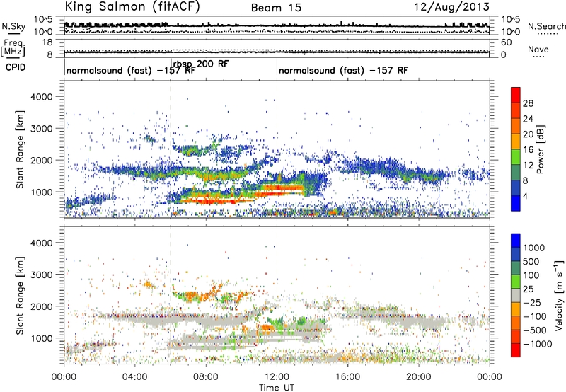This screenshot has height=392, width=566.
Task: Click the CPID change tick before 'rbsp'
Action: 171,66
